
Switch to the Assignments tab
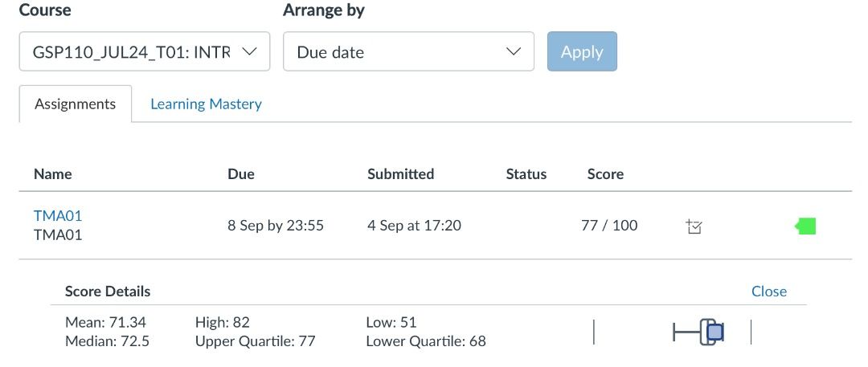click(75, 104)
